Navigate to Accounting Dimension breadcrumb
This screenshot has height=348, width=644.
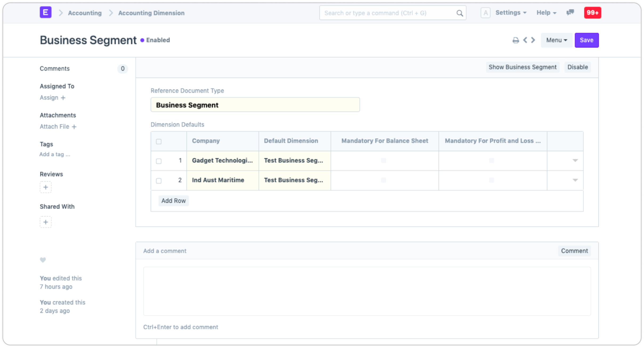click(151, 13)
